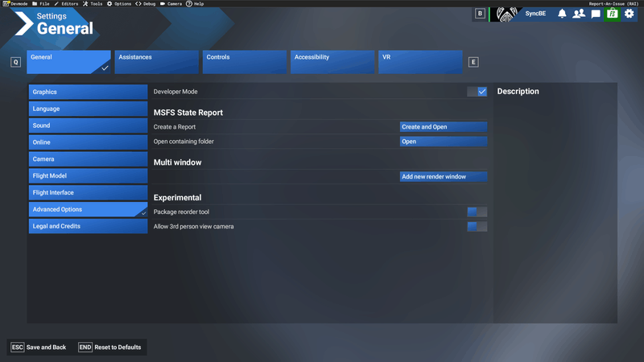This screenshot has width=644, height=362.
Task: Click the white chevron Settings logo
Action: click(24, 23)
